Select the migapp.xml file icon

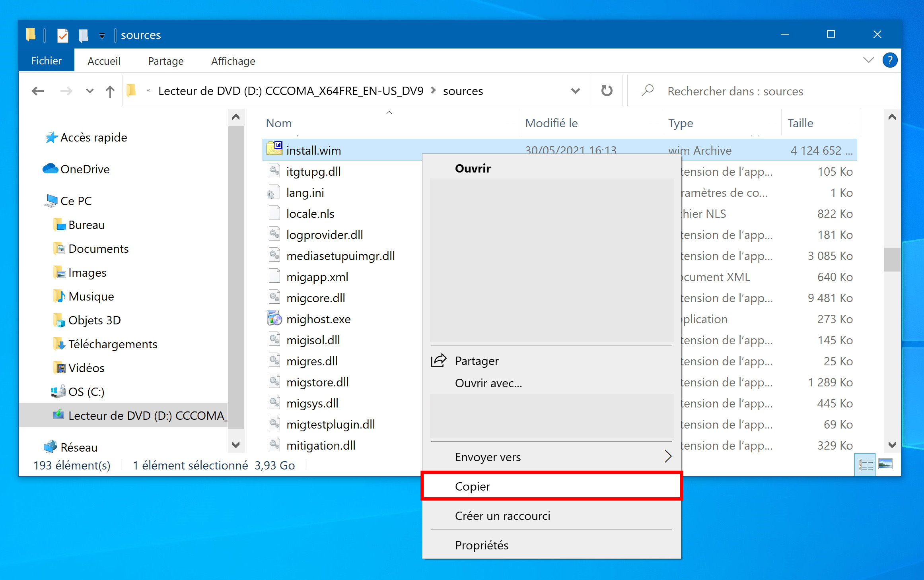[x=274, y=275]
